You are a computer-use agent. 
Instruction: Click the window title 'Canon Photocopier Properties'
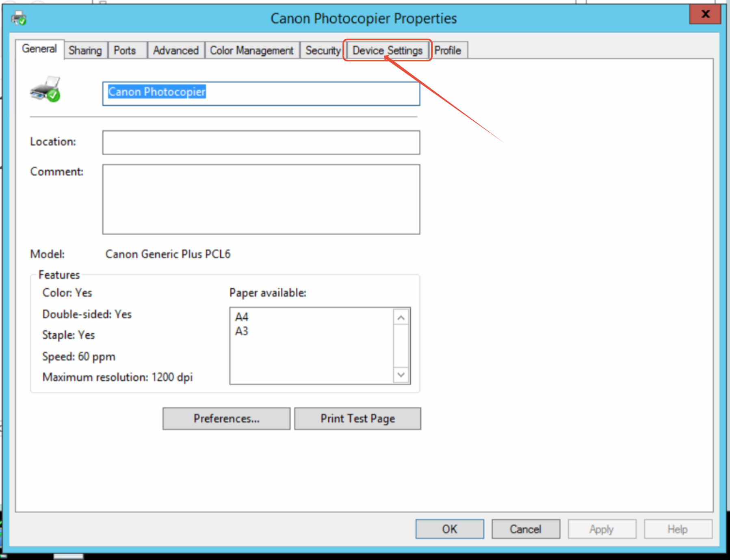click(364, 19)
